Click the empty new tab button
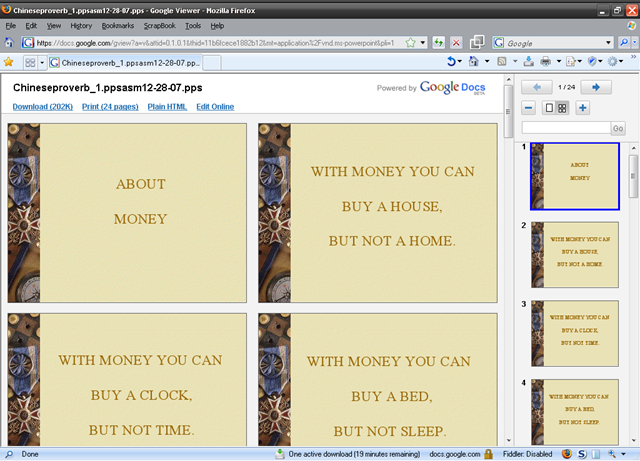The width and height of the screenshot is (640, 461). [212, 63]
